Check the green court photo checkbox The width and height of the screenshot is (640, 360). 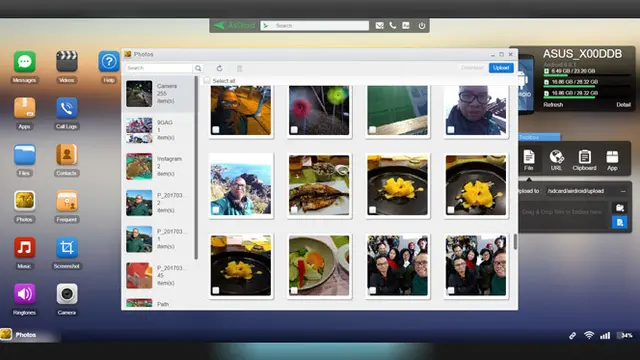(373, 130)
